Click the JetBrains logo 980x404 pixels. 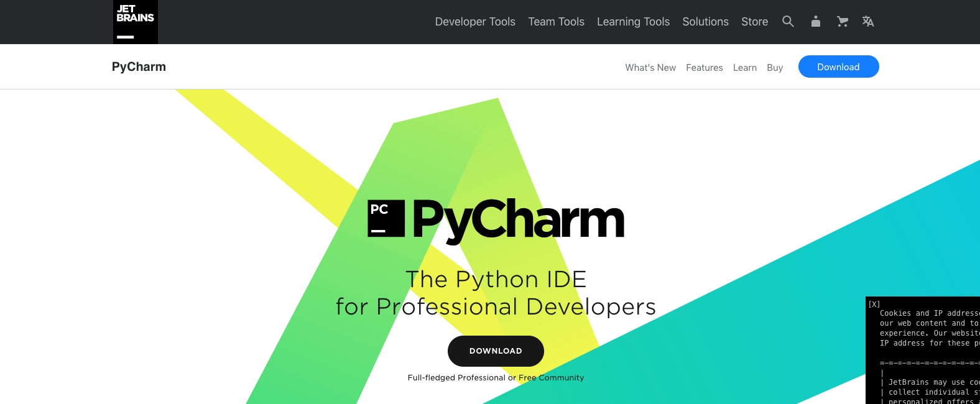tap(135, 22)
